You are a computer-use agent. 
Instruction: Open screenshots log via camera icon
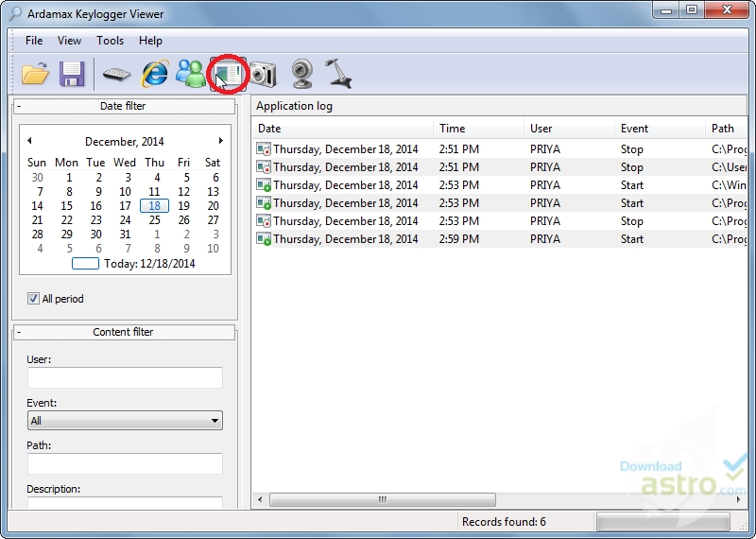264,74
